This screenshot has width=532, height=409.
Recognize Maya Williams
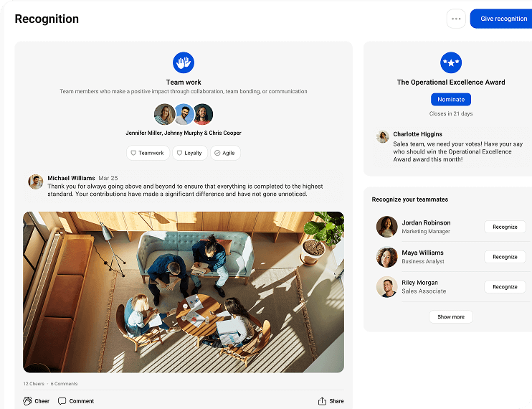coord(505,257)
